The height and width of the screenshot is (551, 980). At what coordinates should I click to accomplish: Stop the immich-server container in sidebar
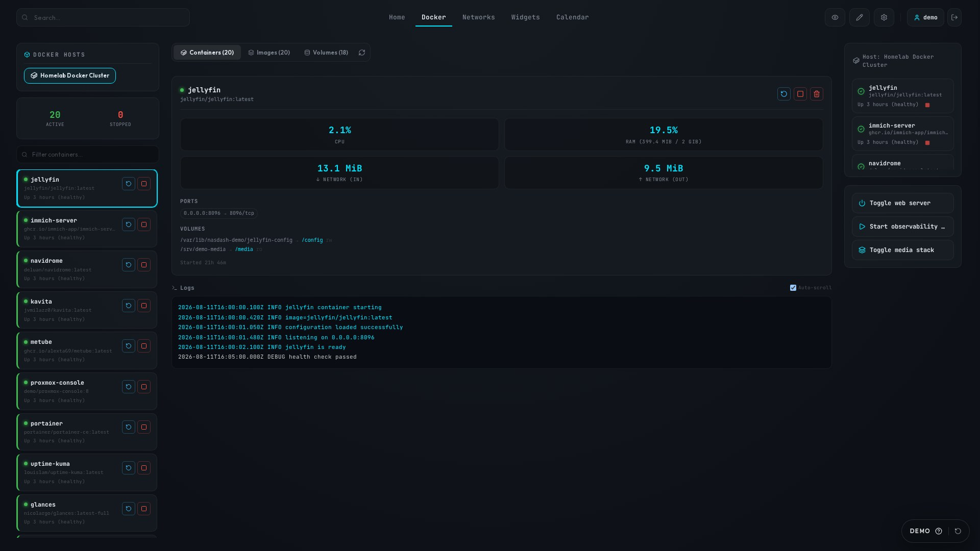coord(144,224)
